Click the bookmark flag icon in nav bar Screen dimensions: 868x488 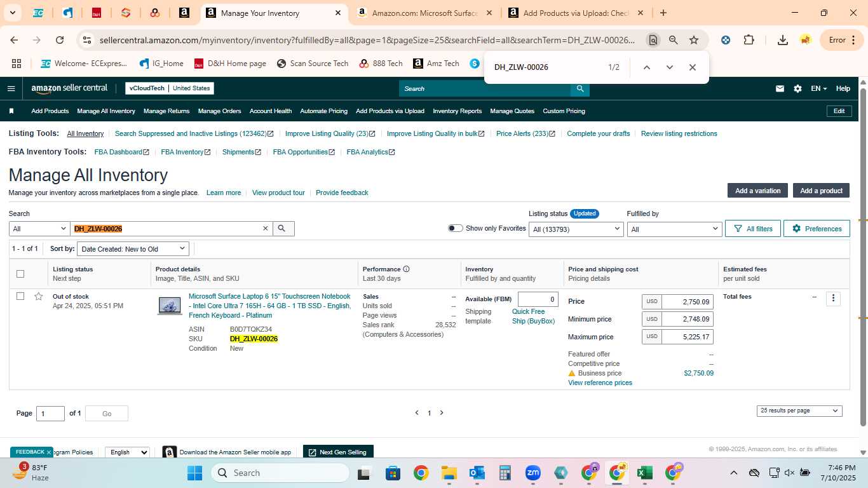pyautogui.click(x=11, y=111)
